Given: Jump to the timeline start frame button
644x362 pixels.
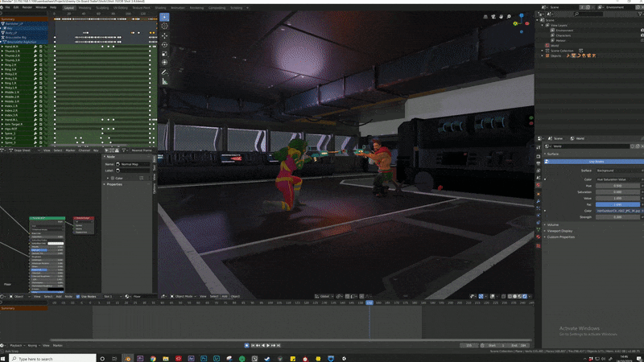Looking at the screenshot, I should (253, 346).
